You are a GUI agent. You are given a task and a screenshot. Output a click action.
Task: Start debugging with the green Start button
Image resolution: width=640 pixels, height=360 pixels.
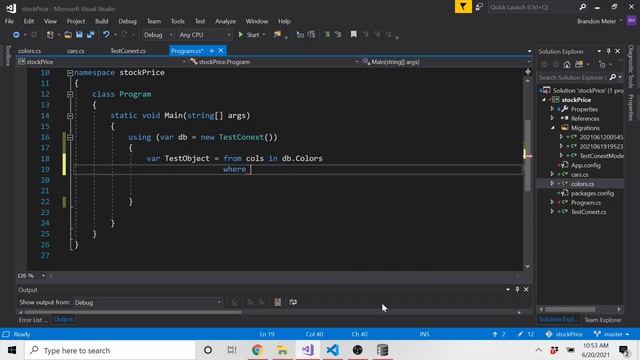tap(249, 35)
